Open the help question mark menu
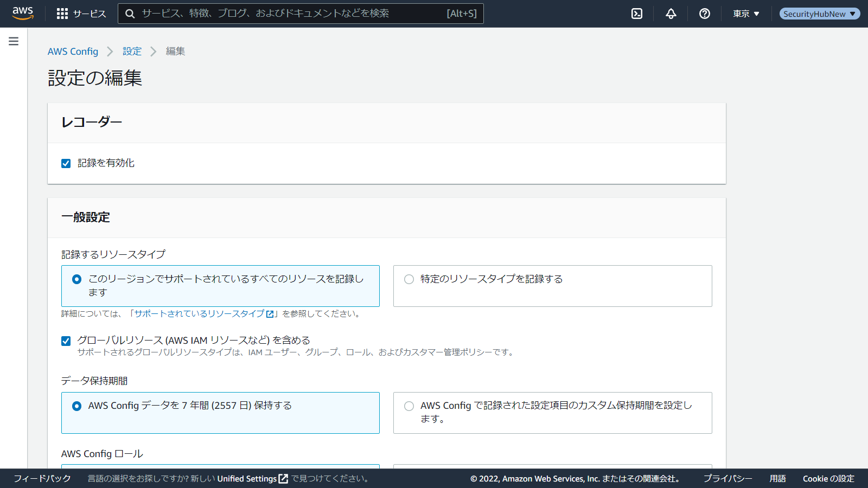The width and height of the screenshot is (868, 488). tap(705, 14)
